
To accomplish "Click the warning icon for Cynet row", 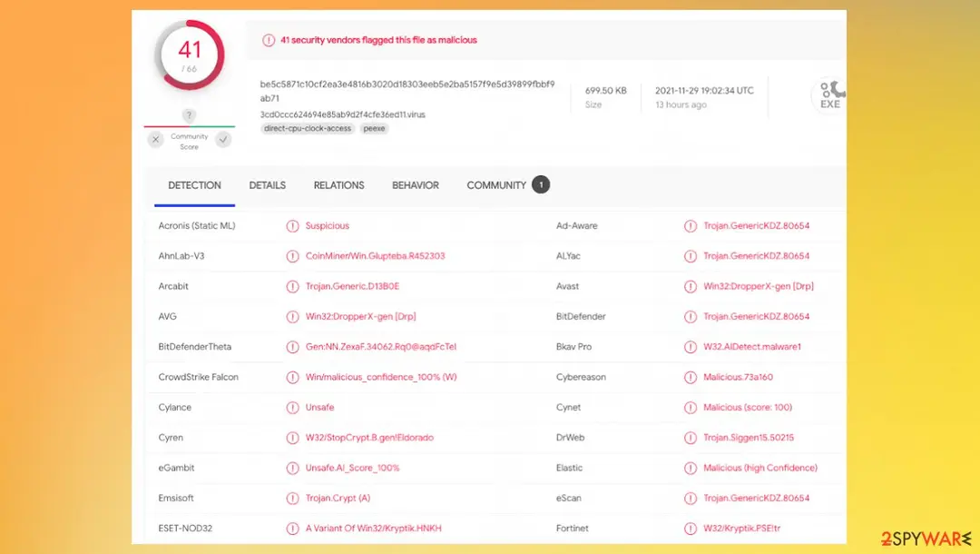I will pos(690,408).
